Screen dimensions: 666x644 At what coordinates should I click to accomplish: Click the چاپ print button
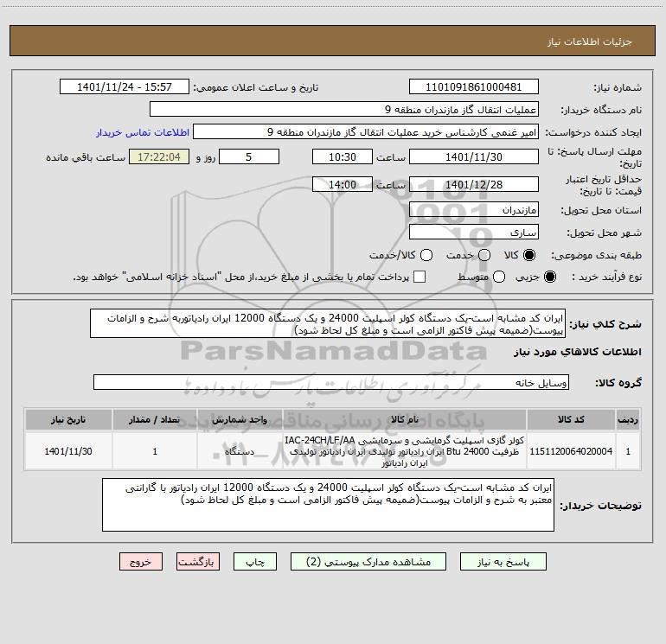[x=255, y=562]
